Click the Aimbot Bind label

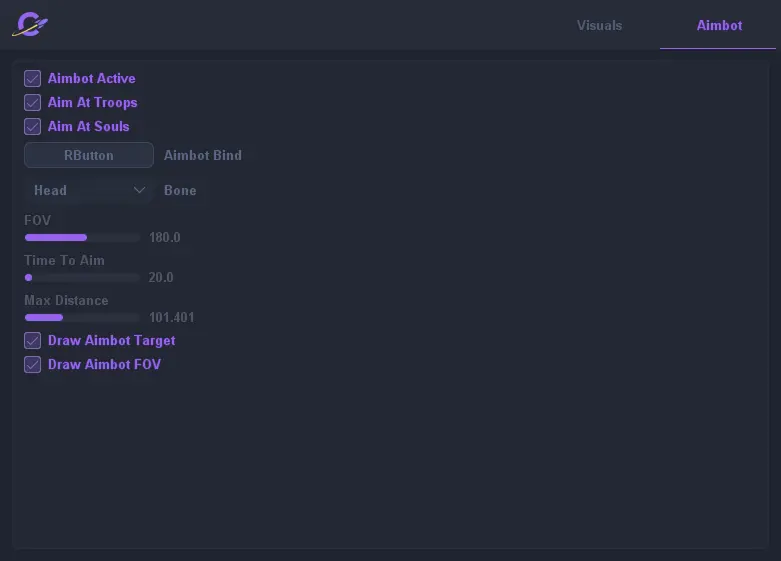pyautogui.click(x=203, y=155)
